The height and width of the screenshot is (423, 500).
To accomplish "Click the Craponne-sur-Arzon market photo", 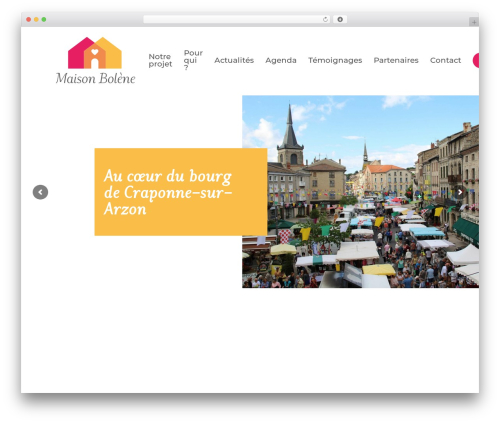I will tap(360, 192).
